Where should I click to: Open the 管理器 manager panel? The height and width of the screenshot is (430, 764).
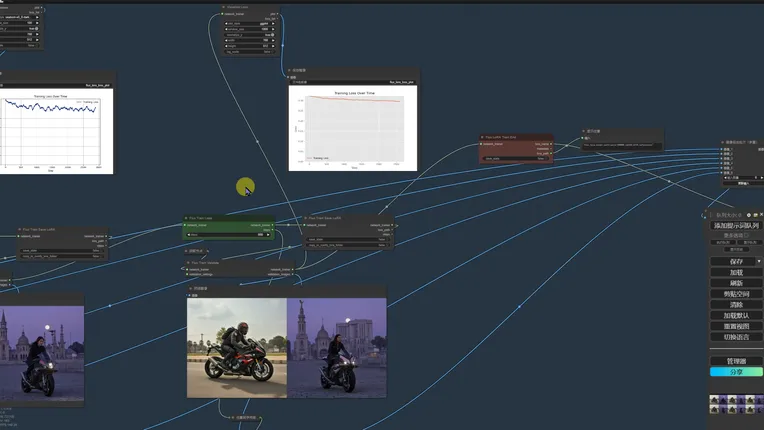pos(736,361)
